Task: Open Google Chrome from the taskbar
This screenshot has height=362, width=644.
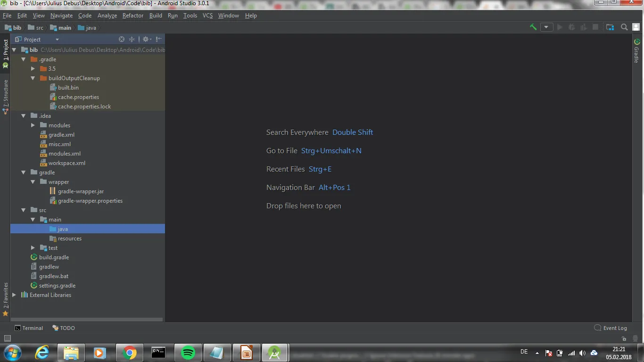Action: coord(129,353)
